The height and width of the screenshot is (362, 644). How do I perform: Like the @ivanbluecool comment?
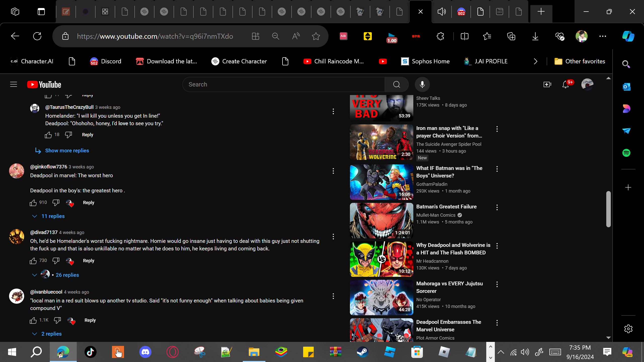[33, 320]
